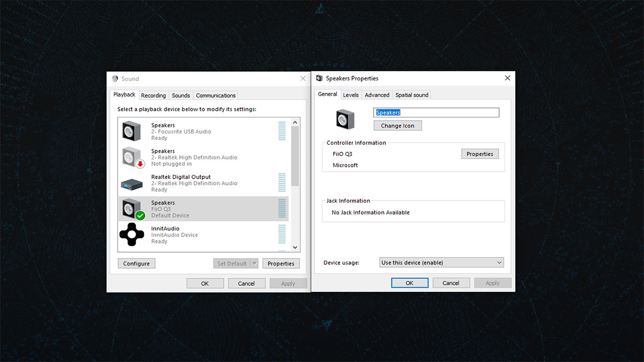Image resolution: width=644 pixels, height=362 pixels.
Task: Click the speaker icon in Speakers Properties
Action: tap(346, 119)
